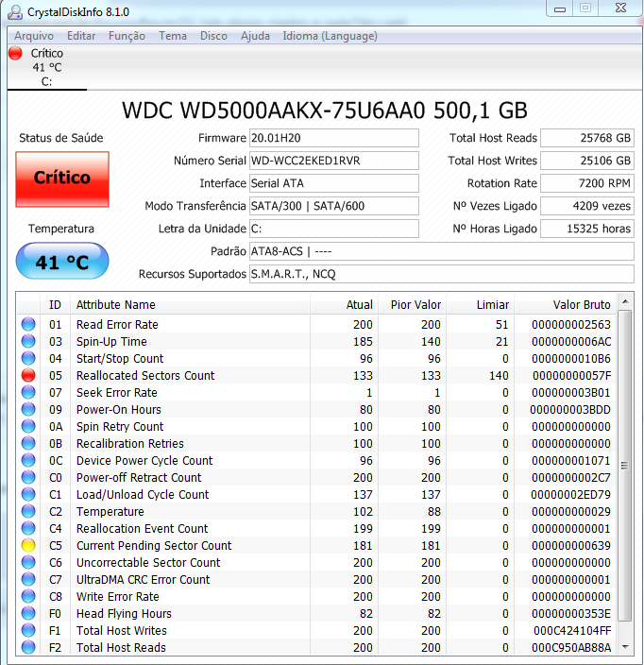
Task: Click the blue status icon for Device Power Cycle Count
Action: coord(28,460)
